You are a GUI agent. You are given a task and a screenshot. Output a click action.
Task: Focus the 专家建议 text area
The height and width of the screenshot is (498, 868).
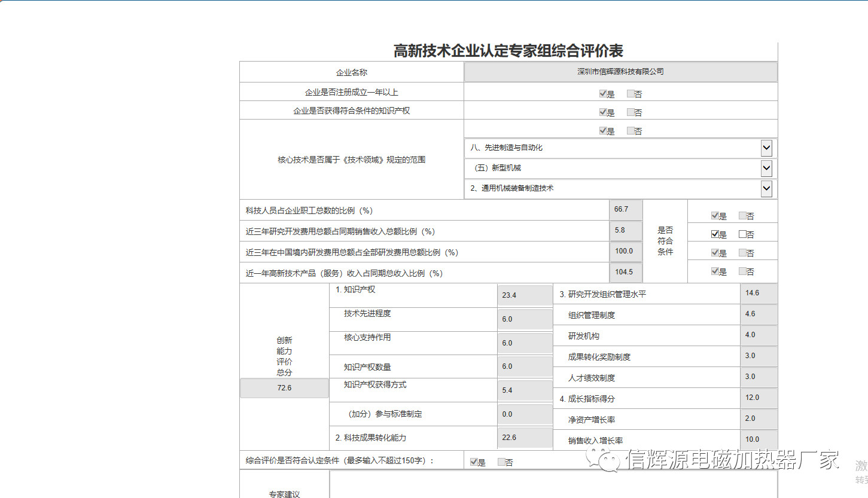point(553,485)
